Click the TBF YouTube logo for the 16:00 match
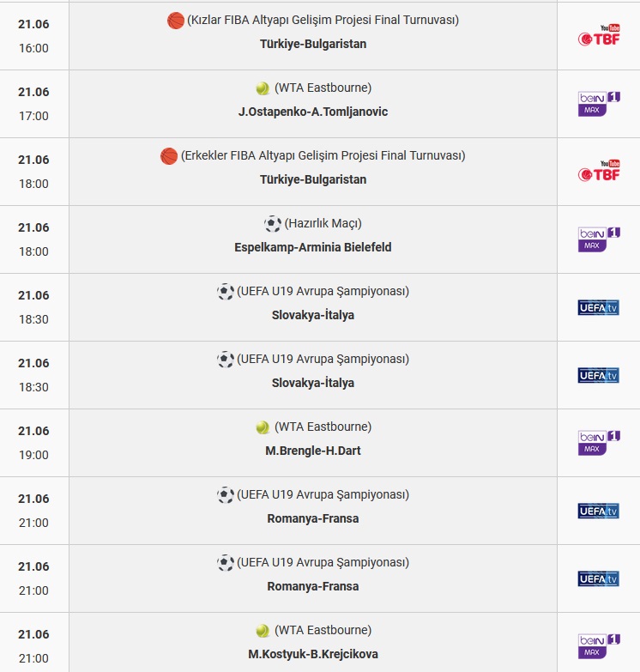The image size is (640, 672). coord(599,35)
